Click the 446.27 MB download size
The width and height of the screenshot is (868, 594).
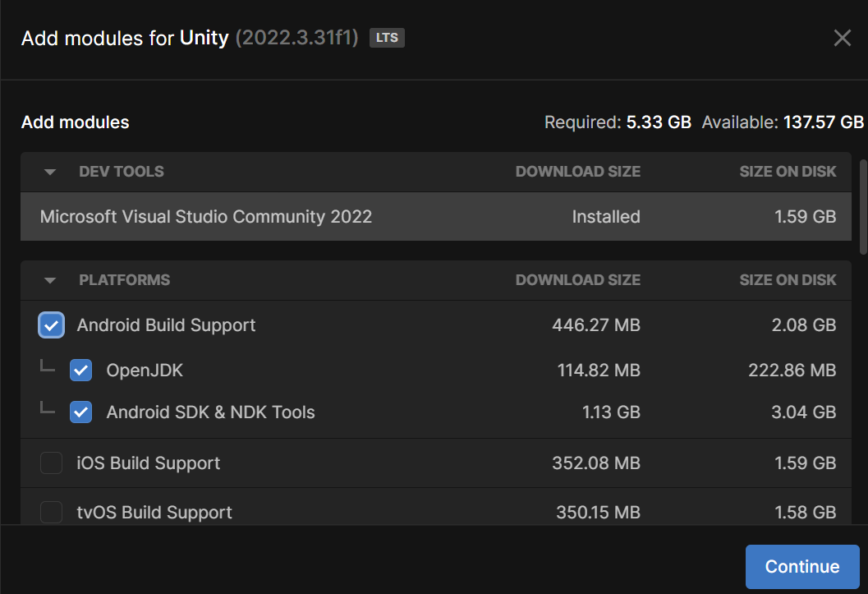[596, 325]
